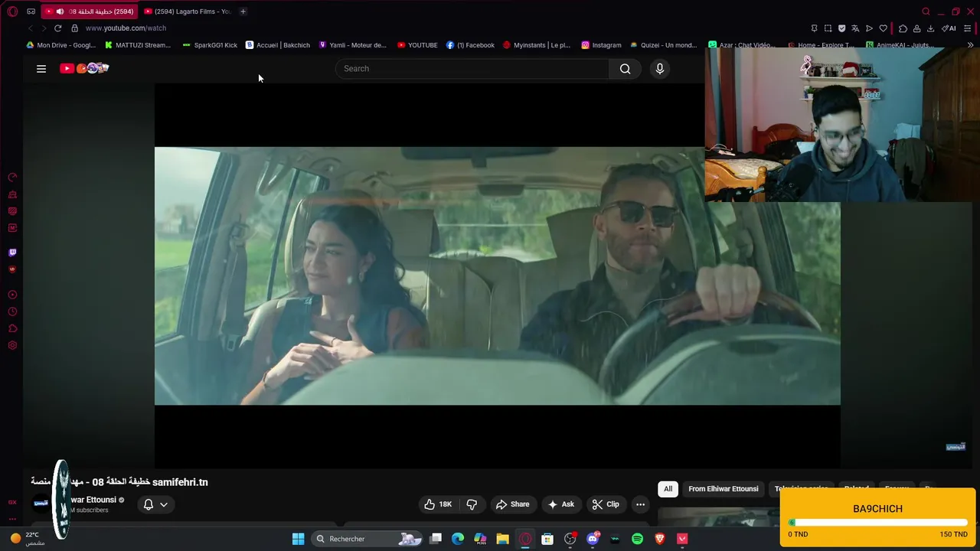Screen dimensions: 980x551
Task: Open browser extensions puzzle icon
Action: [903, 28]
